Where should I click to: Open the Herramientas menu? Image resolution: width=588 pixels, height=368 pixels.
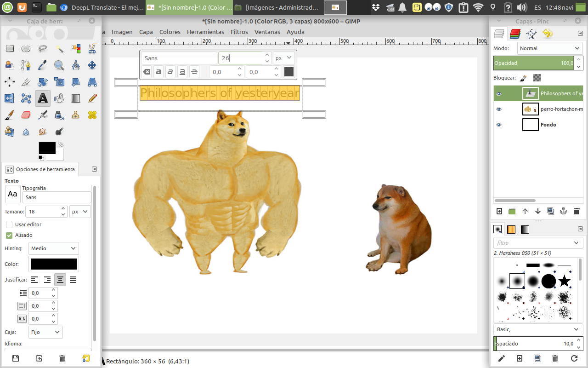coord(205,32)
